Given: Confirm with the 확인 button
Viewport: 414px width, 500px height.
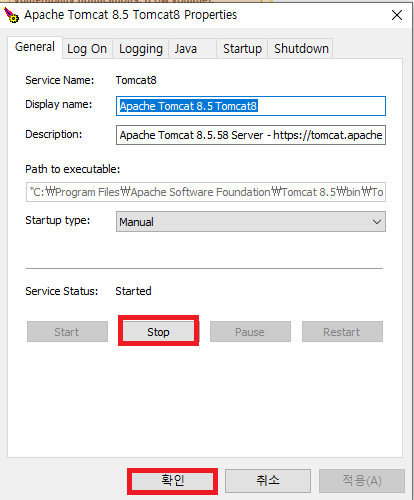Looking at the screenshot, I should [172, 481].
